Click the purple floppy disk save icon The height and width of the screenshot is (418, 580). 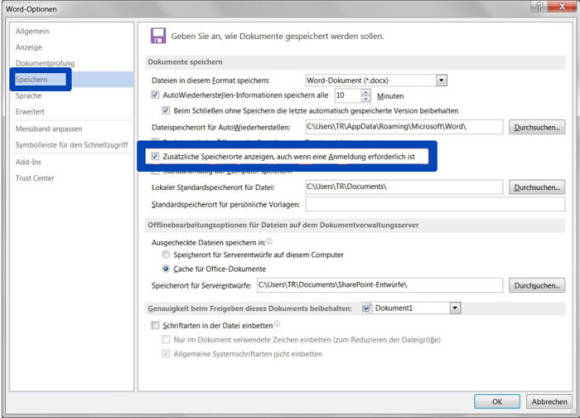click(158, 36)
